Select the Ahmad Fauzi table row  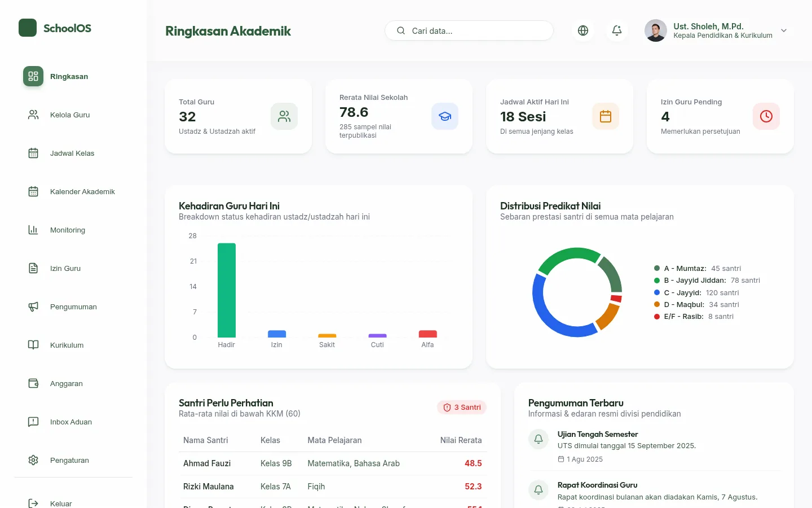333,463
